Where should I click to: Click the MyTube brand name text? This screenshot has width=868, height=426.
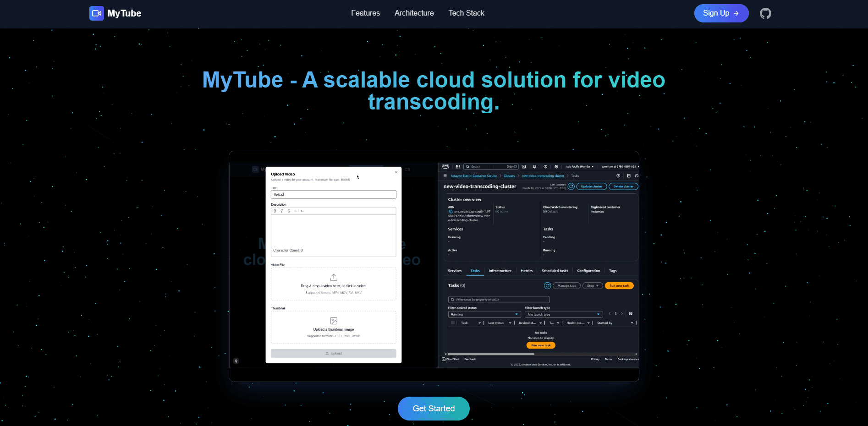click(124, 13)
